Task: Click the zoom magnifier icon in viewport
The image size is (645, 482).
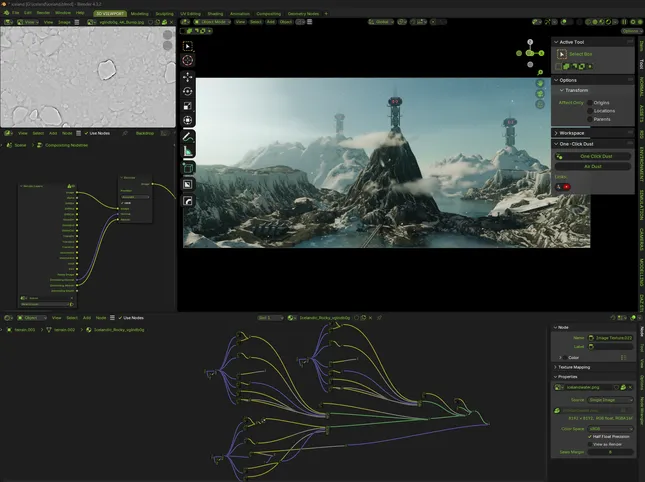Action: pyautogui.click(x=540, y=72)
